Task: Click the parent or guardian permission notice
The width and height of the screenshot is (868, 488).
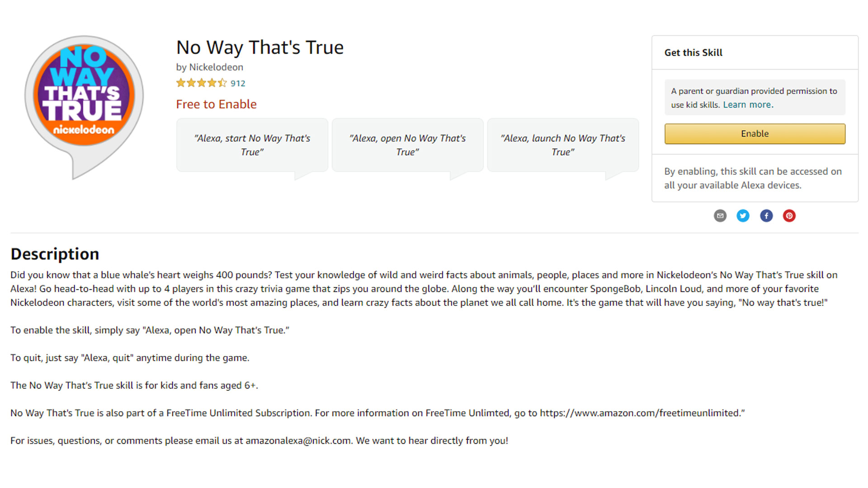Action: pyautogui.click(x=754, y=92)
